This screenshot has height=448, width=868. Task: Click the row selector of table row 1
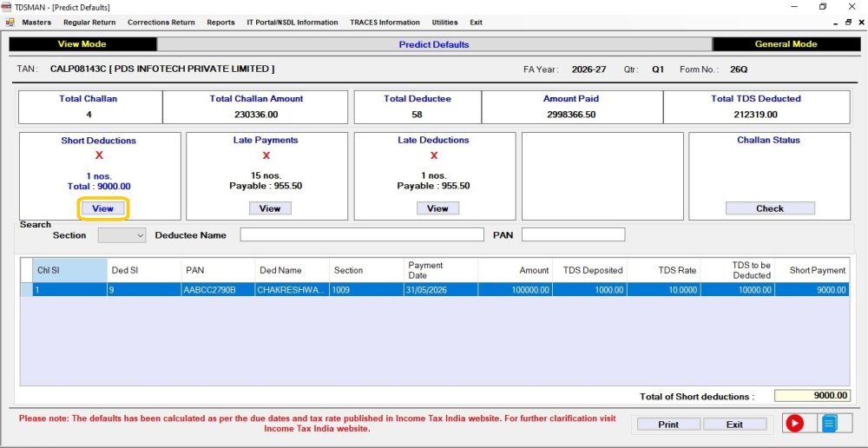point(27,290)
